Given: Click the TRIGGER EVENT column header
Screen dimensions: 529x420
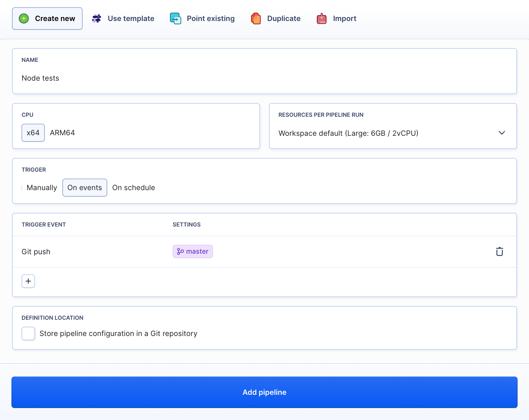Looking at the screenshot, I should 44,225.
